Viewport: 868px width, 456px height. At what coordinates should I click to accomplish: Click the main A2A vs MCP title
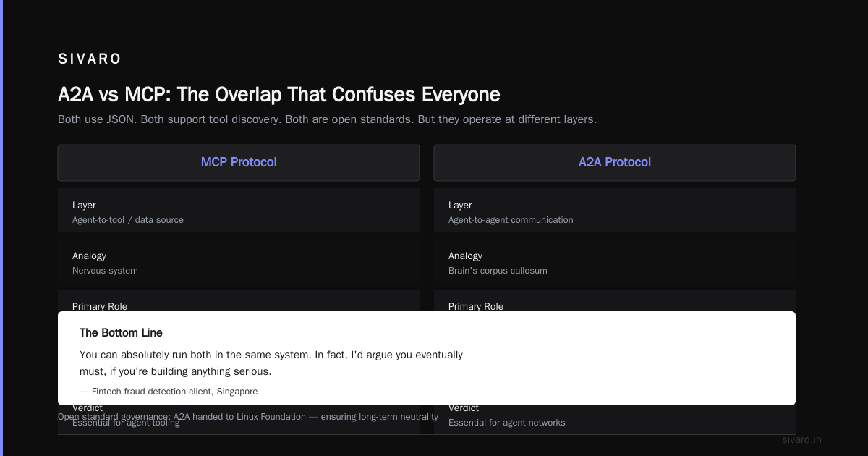(x=279, y=95)
